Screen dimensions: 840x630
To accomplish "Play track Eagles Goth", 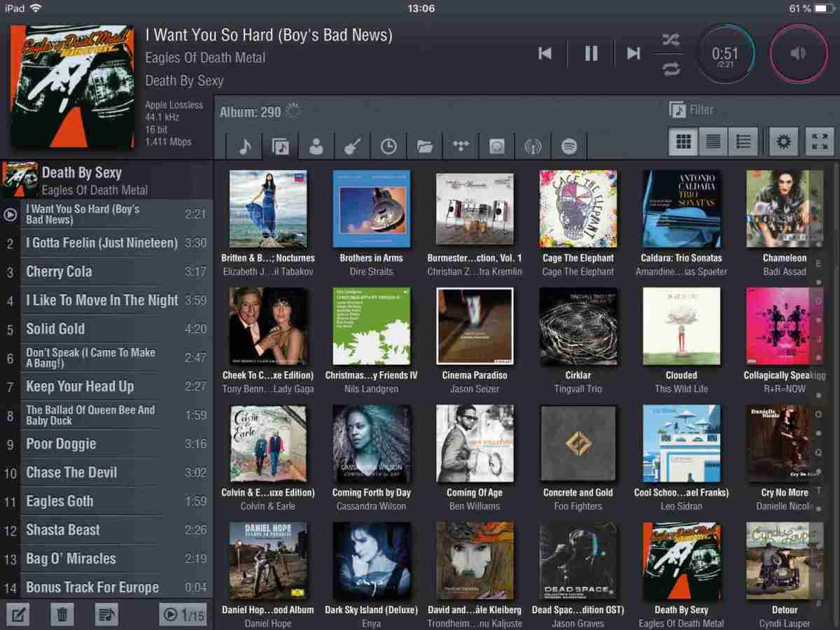I will pos(106,501).
